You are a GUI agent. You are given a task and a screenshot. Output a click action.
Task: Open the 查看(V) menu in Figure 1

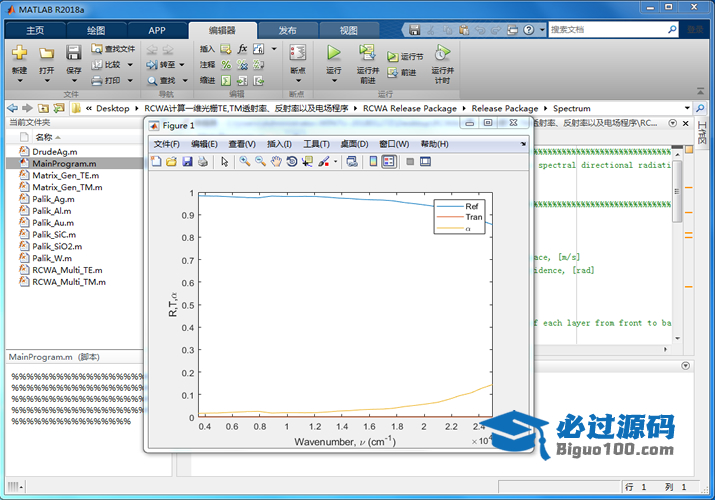[x=242, y=144]
